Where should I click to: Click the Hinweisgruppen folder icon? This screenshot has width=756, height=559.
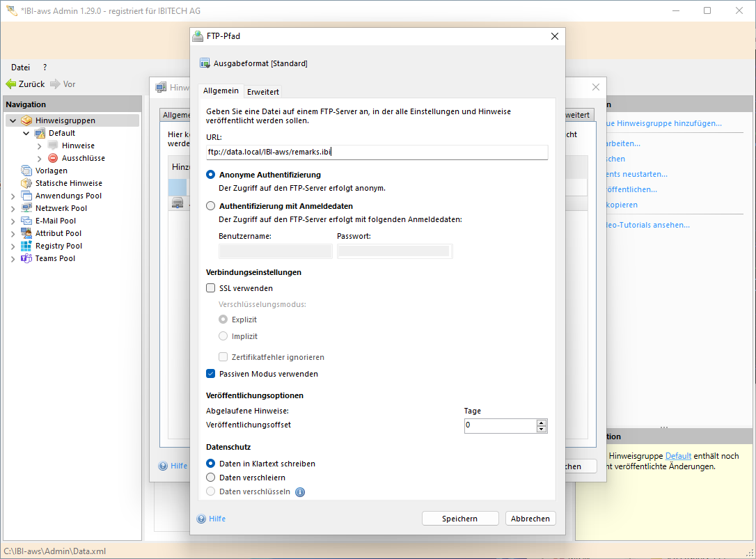click(26, 120)
